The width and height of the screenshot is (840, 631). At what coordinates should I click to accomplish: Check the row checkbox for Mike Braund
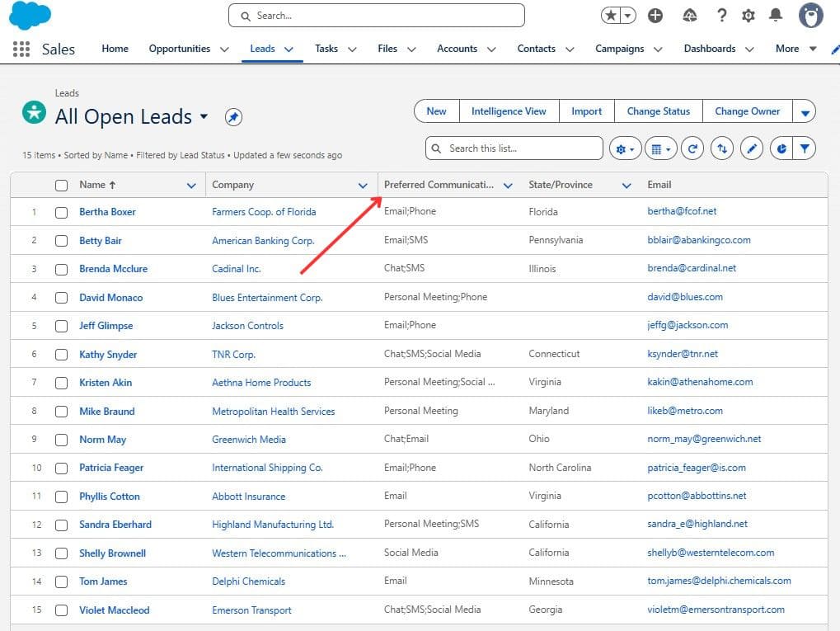61,411
